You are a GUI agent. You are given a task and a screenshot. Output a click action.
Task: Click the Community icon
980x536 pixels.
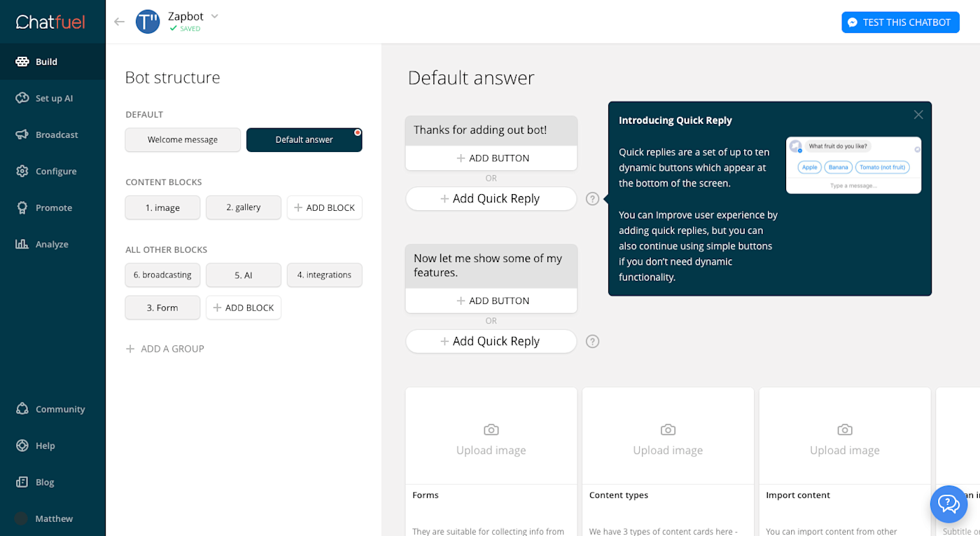coord(22,409)
